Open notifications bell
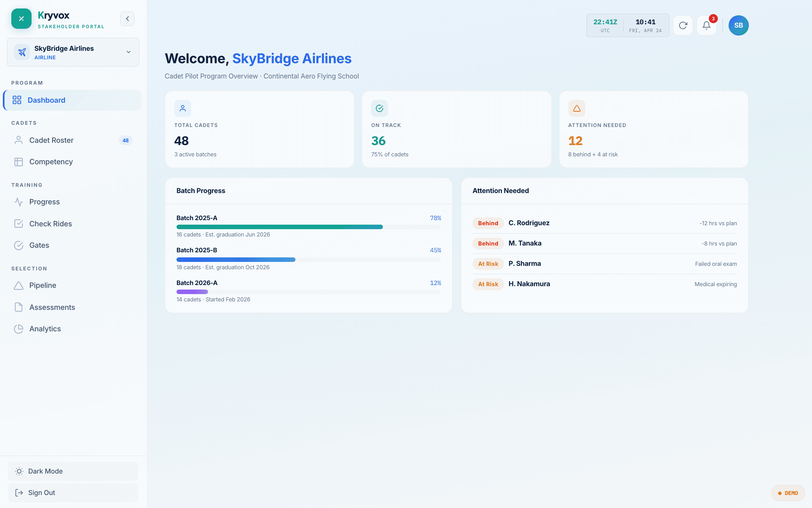 click(706, 25)
